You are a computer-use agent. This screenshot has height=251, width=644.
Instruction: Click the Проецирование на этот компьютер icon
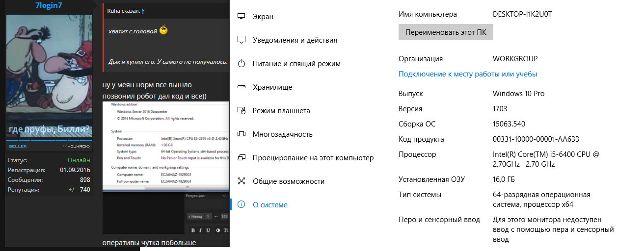click(241, 158)
